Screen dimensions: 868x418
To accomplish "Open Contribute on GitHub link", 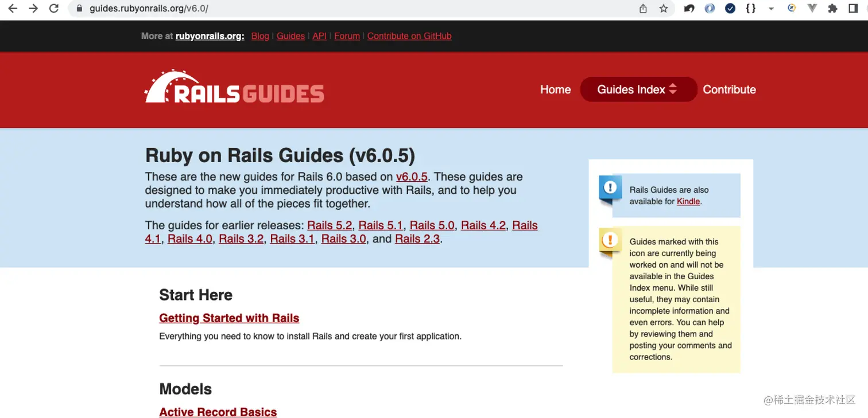I will [x=409, y=36].
